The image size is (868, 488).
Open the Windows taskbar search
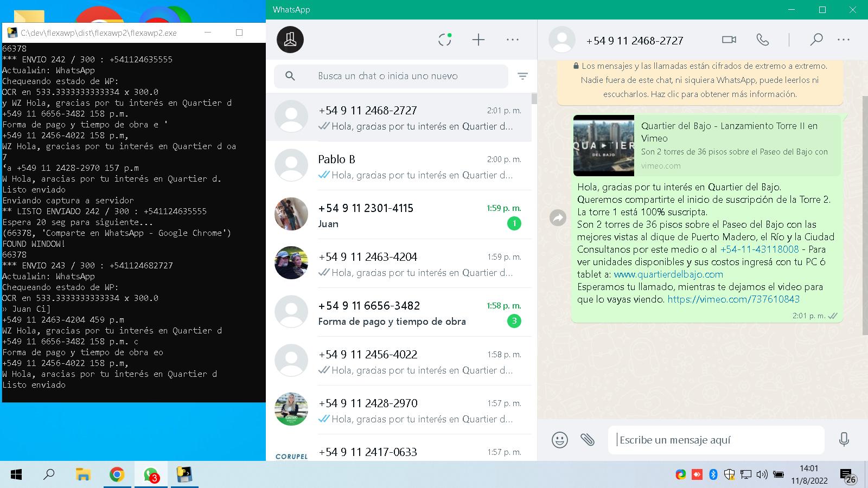point(49,475)
